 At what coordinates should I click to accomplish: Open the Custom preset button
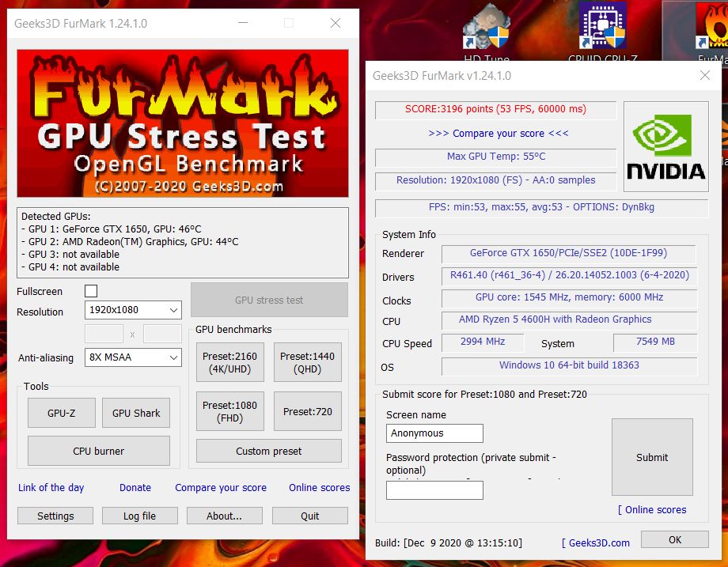[269, 451]
